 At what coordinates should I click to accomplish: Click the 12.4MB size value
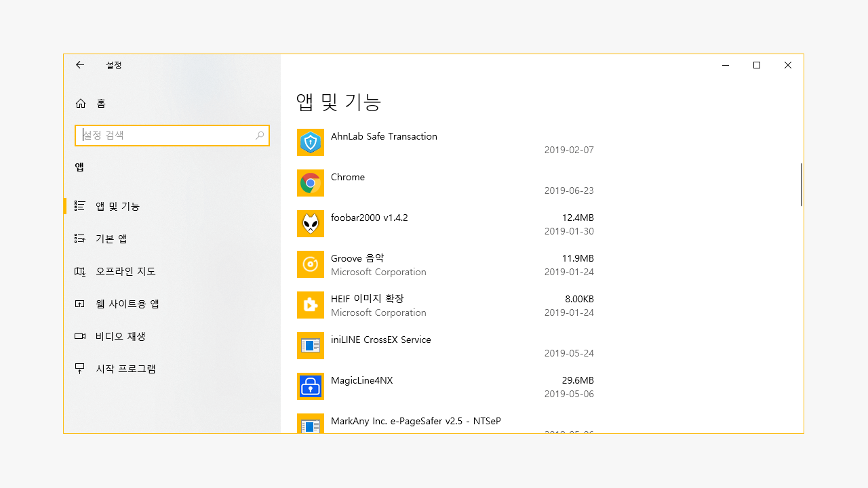tap(578, 218)
